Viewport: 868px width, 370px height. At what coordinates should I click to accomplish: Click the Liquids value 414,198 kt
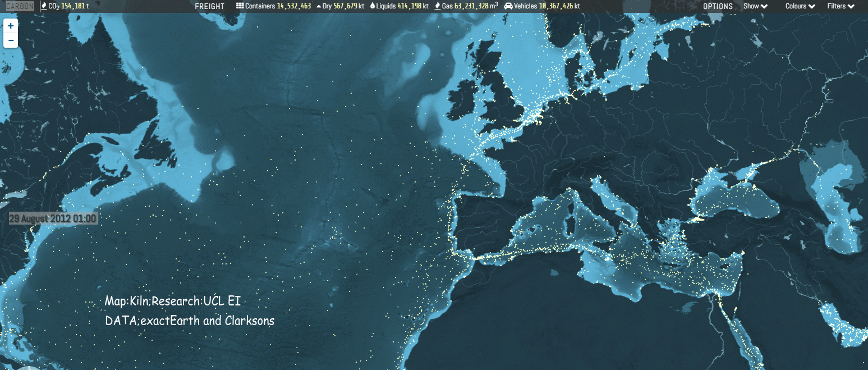click(414, 6)
